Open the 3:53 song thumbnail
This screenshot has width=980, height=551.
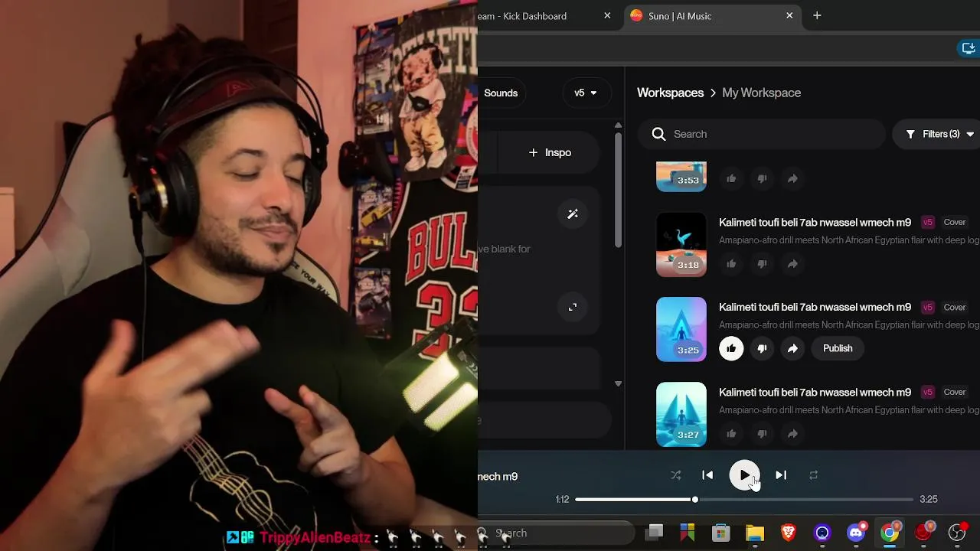click(681, 177)
